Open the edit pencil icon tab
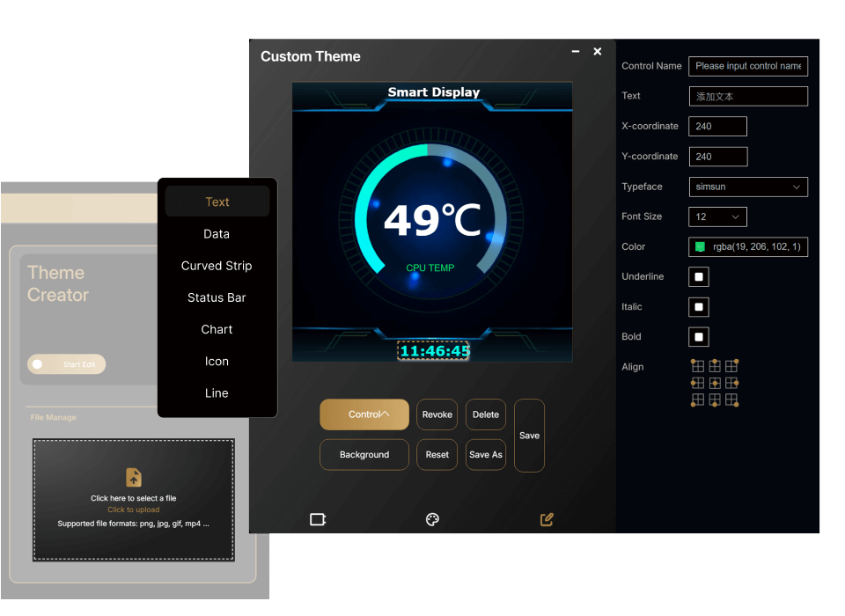The height and width of the screenshot is (616, 845). pos(547,519)
